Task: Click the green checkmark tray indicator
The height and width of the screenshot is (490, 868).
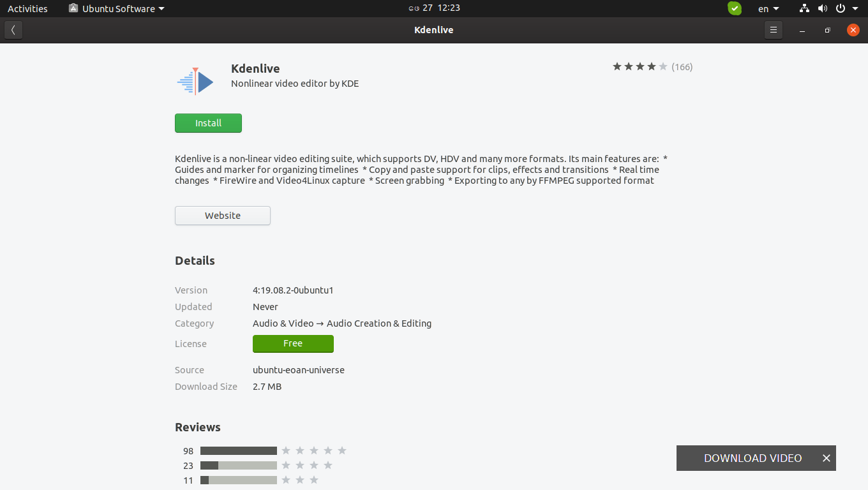Action: coord(735,8)
